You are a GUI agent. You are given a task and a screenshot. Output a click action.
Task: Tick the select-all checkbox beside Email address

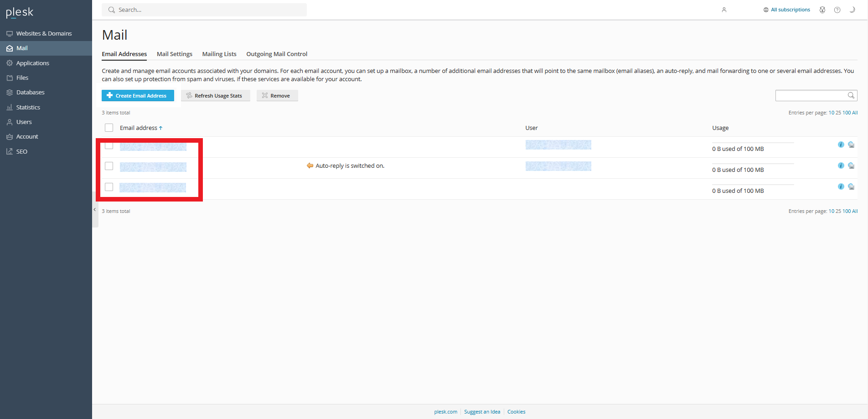(109, 128)
